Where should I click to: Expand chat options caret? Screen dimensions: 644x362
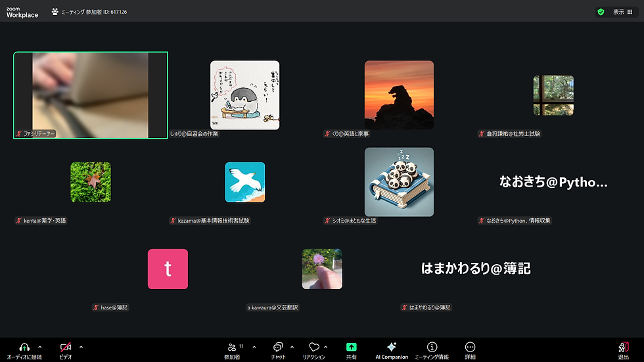pyautogui.click(x=292, y=348)
